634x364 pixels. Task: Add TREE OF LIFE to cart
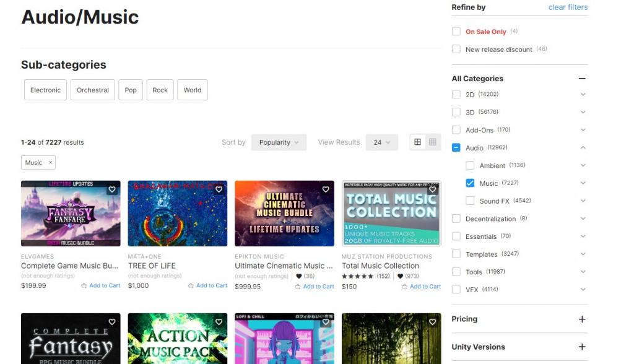[212, 285]
